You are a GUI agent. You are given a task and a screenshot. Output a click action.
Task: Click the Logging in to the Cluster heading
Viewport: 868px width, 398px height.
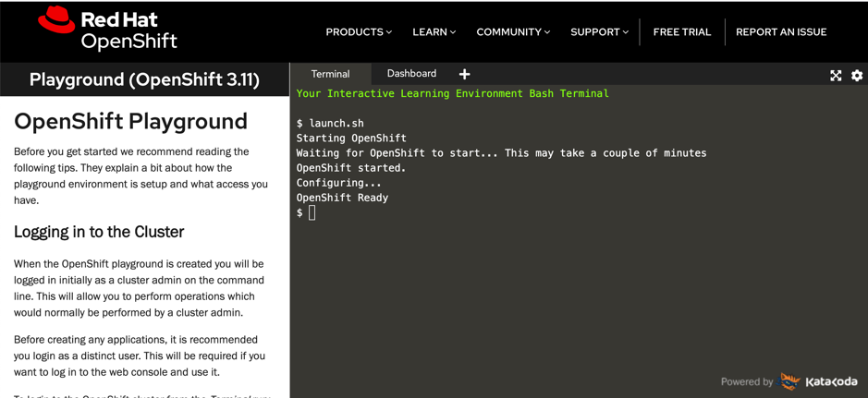(x=99, y=232)
